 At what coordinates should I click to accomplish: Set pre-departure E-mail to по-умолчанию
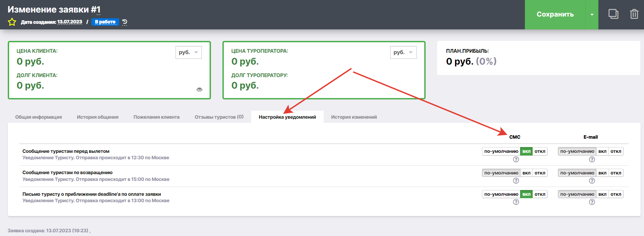[577, 151]
